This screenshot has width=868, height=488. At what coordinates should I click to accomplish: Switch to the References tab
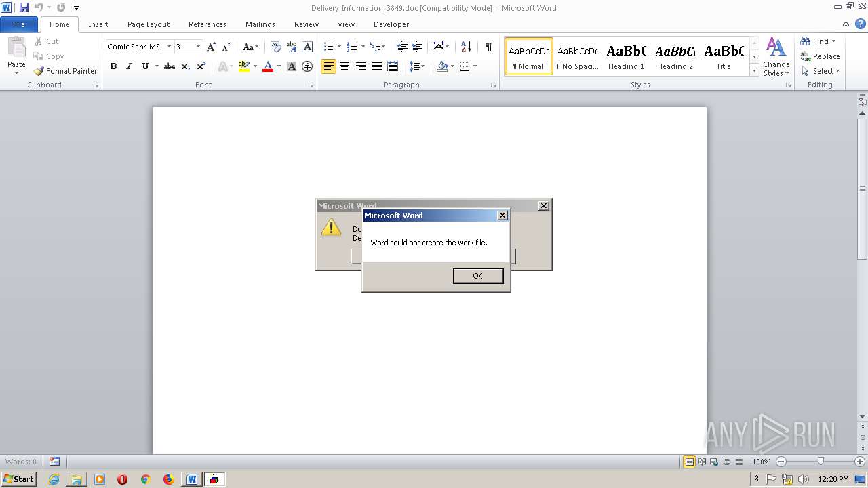tap(208, 24)
